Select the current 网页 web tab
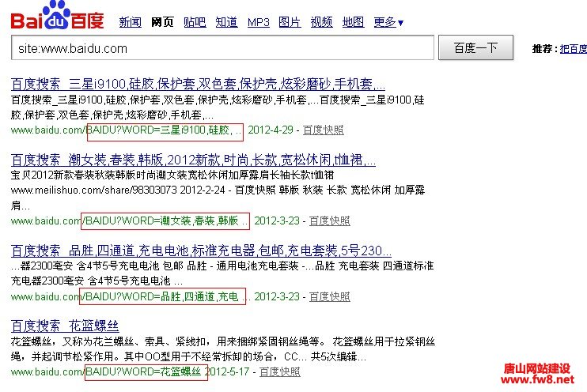The width and height of the screenshot is (587, 392). (x=162, y=22)
